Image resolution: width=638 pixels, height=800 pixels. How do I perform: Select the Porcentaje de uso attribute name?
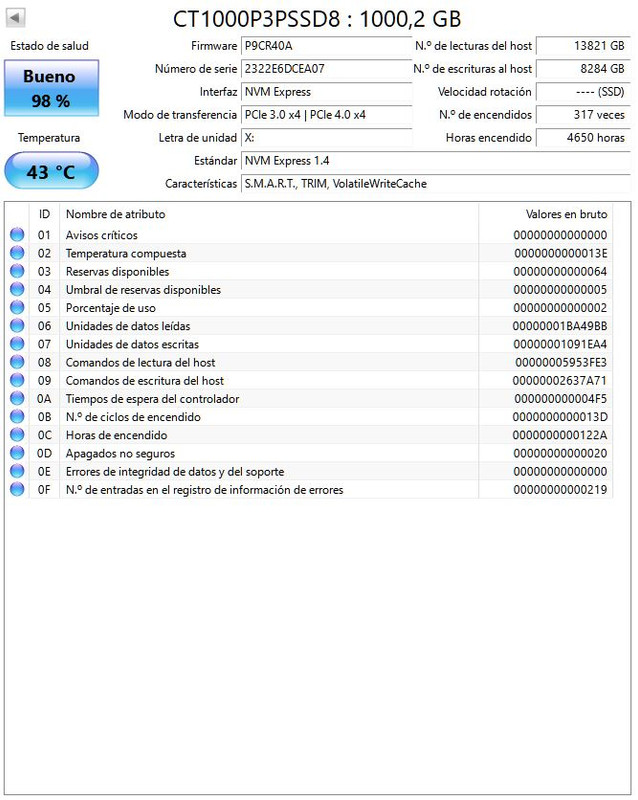pos(111,308)
